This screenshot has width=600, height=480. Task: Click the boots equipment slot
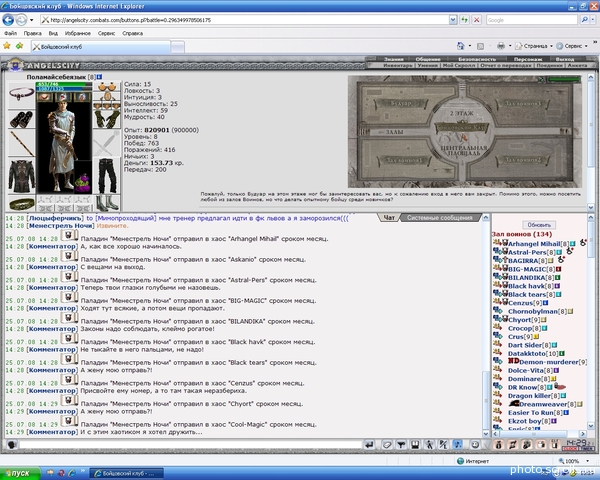coord(107,203)
